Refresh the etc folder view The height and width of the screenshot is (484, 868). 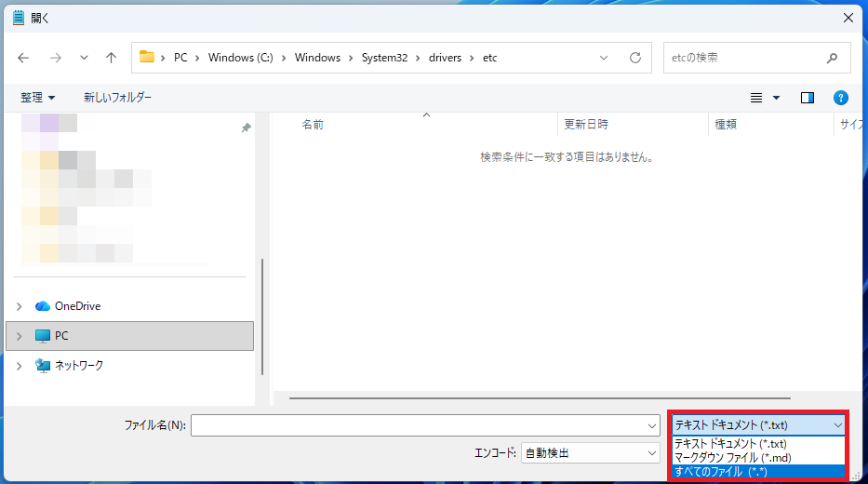[635, 58]
